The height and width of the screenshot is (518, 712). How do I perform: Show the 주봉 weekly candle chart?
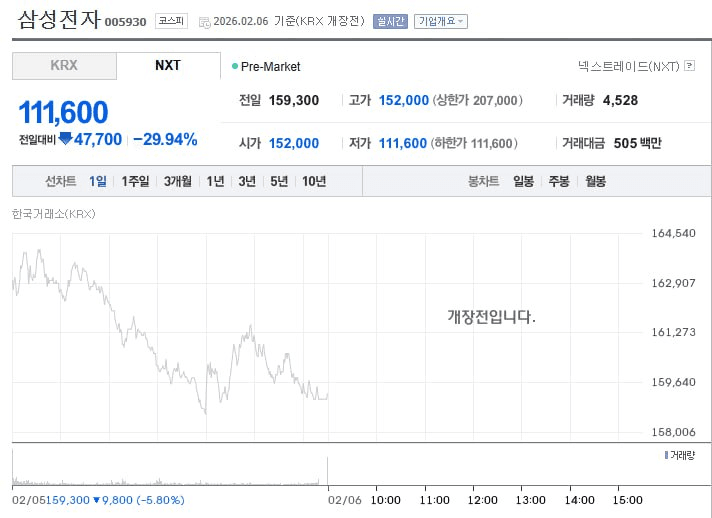pyautogui.click(x=559, y=181)
